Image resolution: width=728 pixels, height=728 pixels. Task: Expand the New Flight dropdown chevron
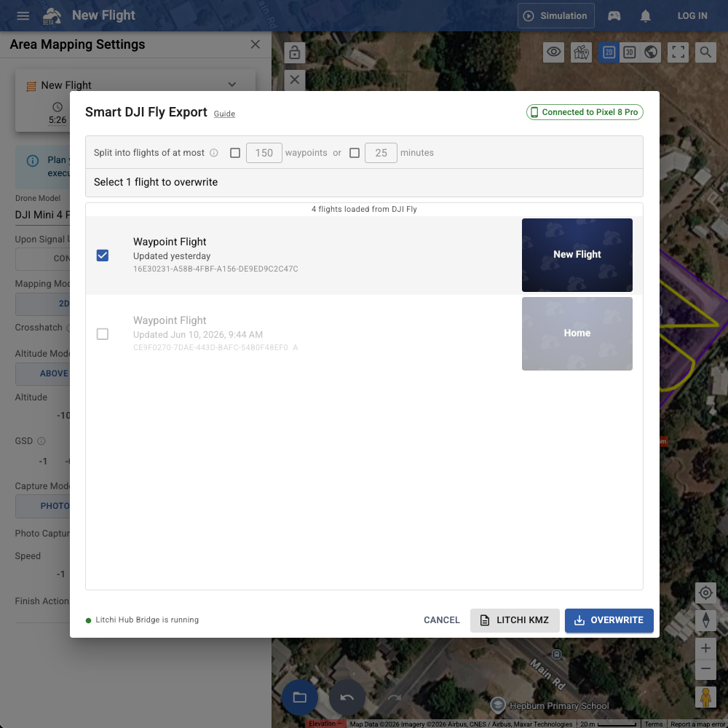(232, 85)
